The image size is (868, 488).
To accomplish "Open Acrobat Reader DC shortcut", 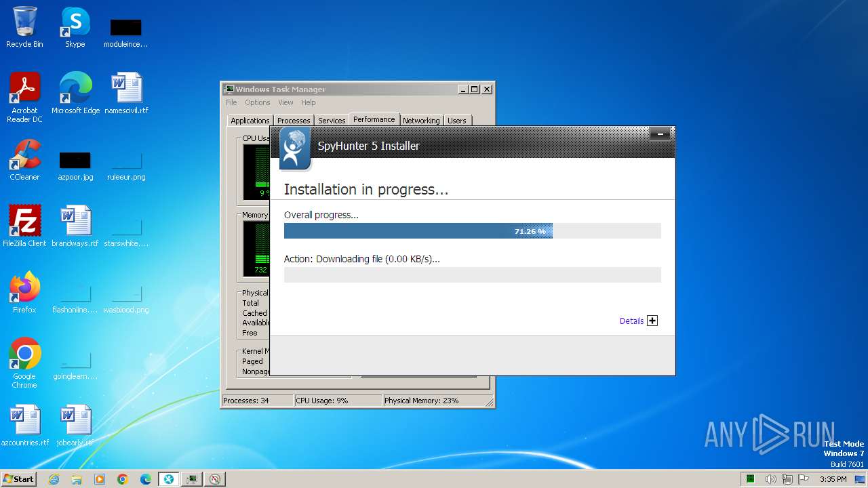I will pyautogui.click(x=24, y=97).
